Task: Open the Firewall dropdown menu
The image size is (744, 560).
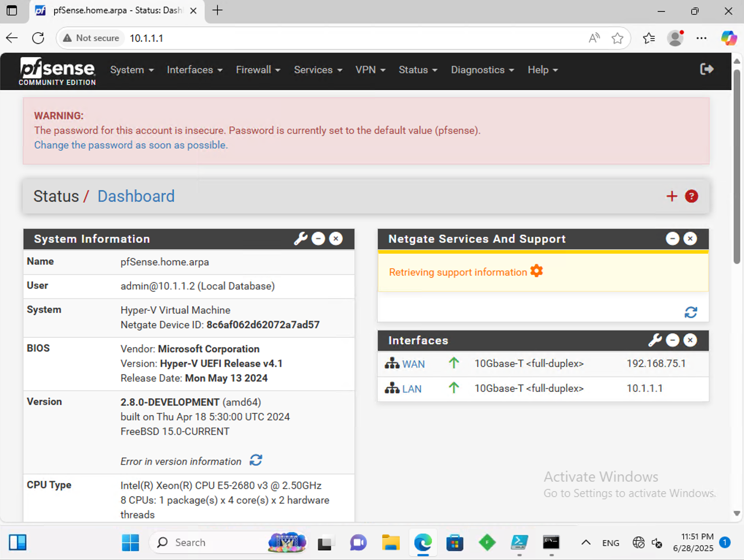Action: (x=258, y=70)
